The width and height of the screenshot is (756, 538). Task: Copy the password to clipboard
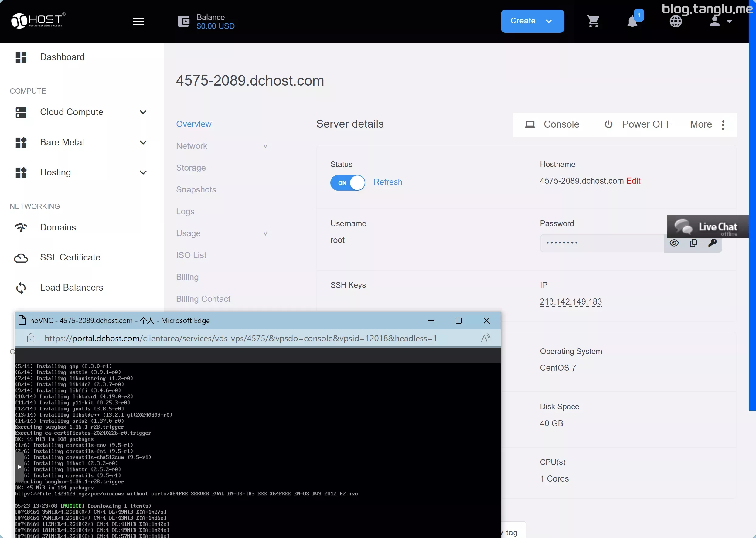point(693,243)
